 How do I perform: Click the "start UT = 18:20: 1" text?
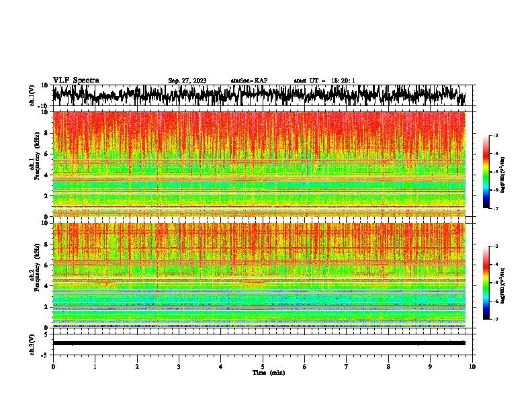tap(324, 81)
